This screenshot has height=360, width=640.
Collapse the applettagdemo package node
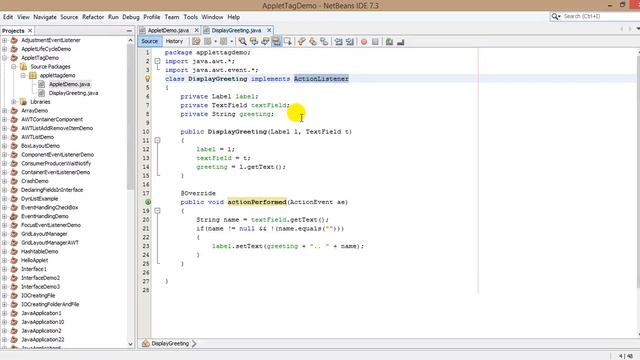23,75
